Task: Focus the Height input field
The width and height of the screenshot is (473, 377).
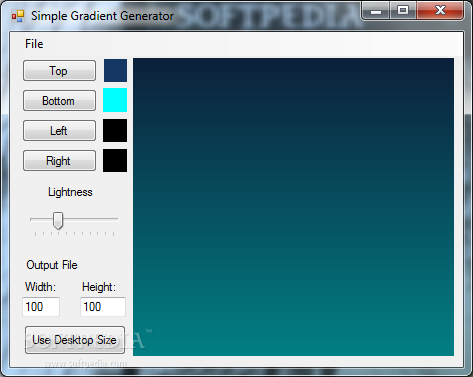Action: click(x=103, y=307)
